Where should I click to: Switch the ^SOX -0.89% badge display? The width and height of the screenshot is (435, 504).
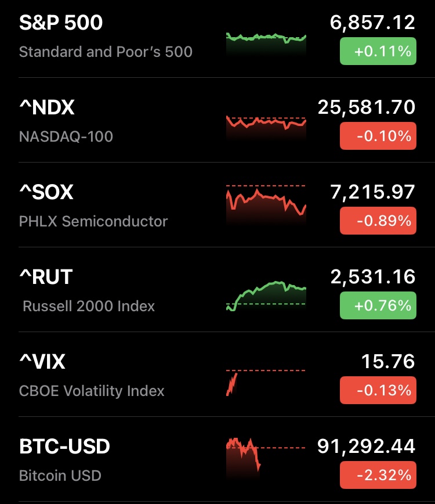pyautogui.click(x=378, y=221)
